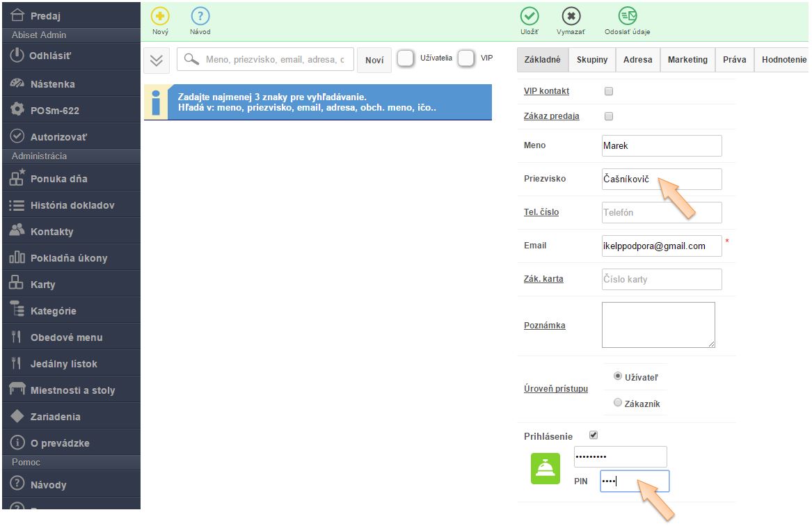Enable the VIP kontakt checkbox
The height and width of the screenshot is (526, 812).
[609, 91]
